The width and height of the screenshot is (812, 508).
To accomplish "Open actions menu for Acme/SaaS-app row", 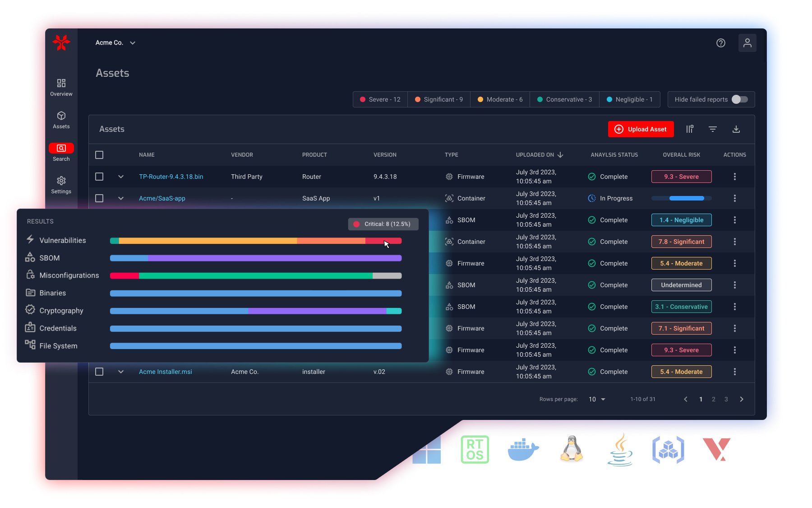I will (735, 198).
